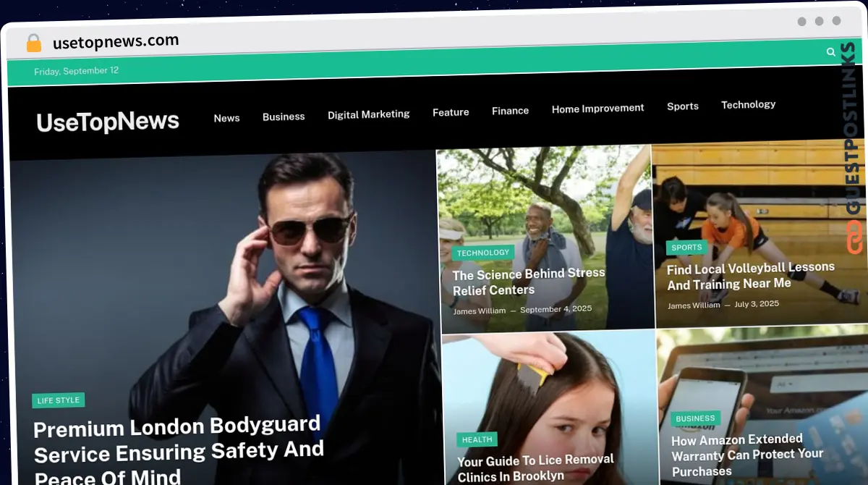Click the padlock icon in address bar
Screen dimensions: 868x485
(x=34, y=43)
